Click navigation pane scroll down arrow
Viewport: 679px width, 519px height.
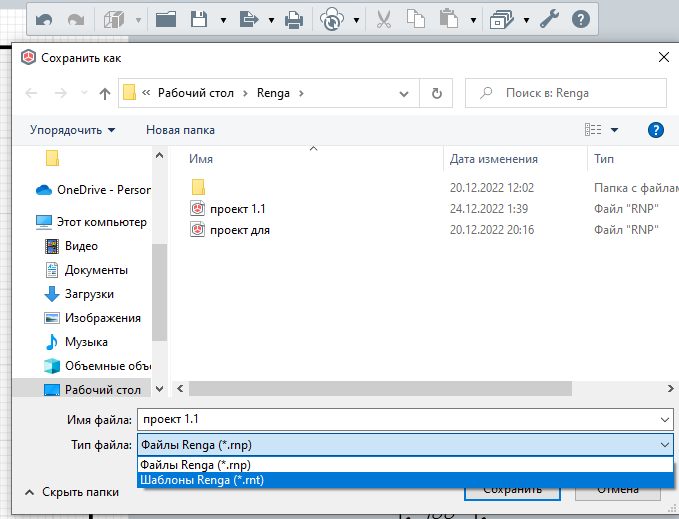159,389
